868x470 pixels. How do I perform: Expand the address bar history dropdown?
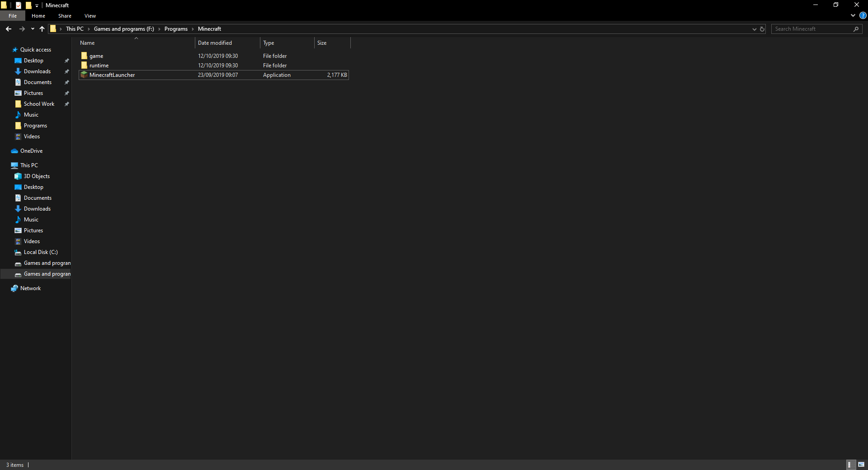[754, 29]
